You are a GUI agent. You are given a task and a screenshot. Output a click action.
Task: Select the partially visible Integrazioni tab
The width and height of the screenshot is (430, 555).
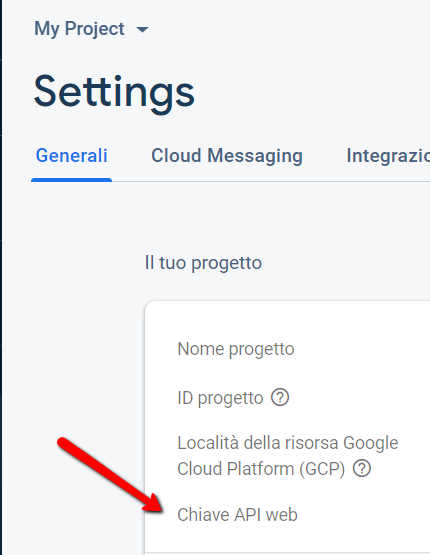[388, 156]
